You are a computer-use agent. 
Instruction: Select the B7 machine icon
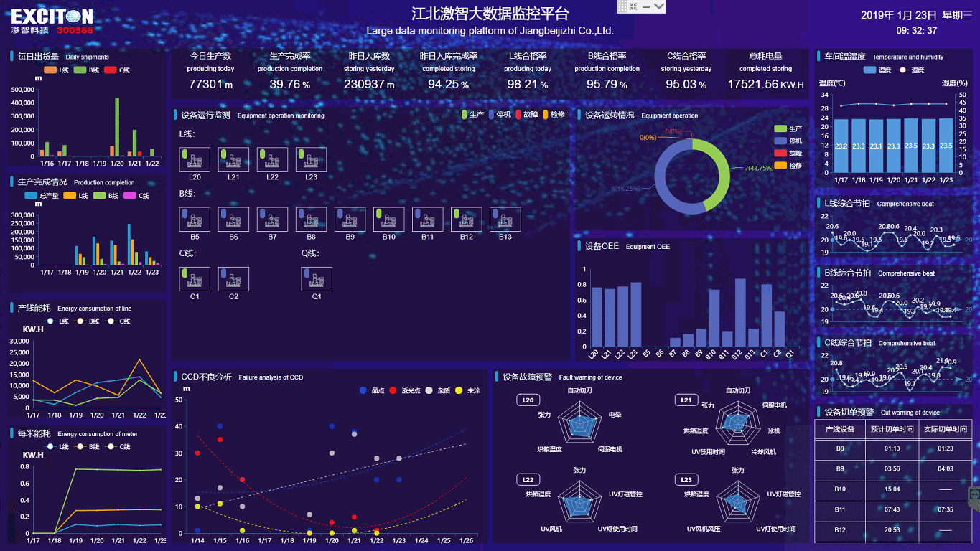click(x=272, y=220)
